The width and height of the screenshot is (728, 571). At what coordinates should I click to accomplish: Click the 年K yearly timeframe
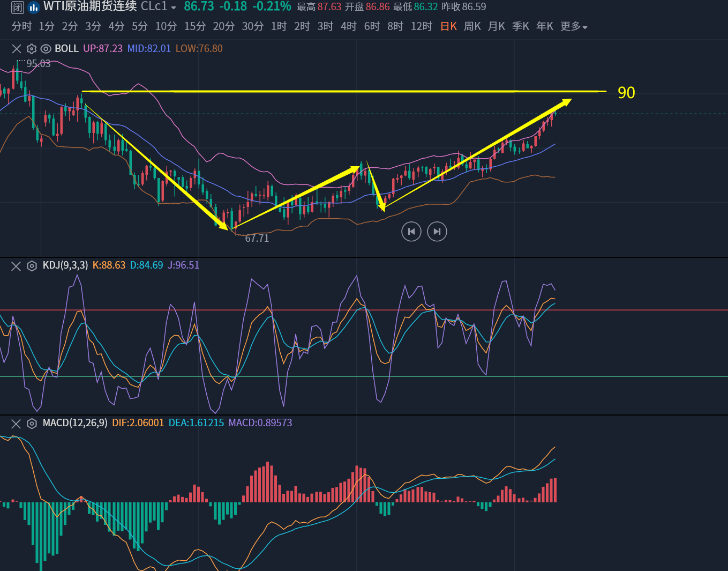click(x=544, y=26)
